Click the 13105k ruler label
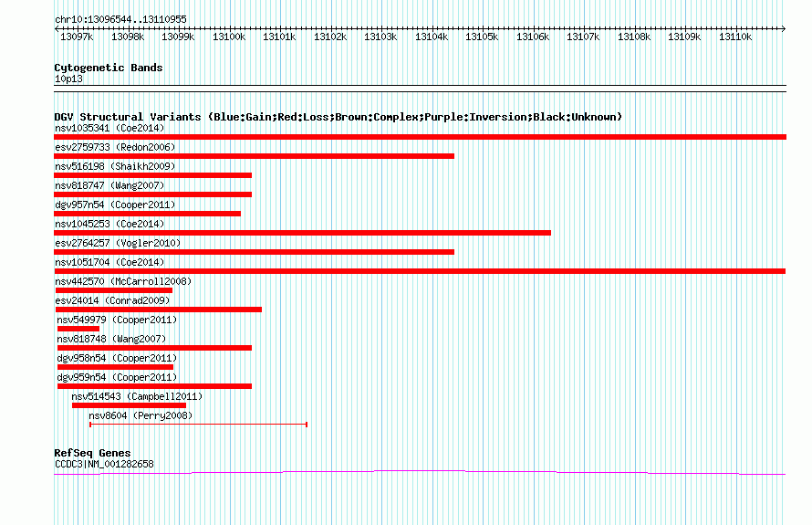Viewport: 812px width, 525px height. tap(482, 37)
